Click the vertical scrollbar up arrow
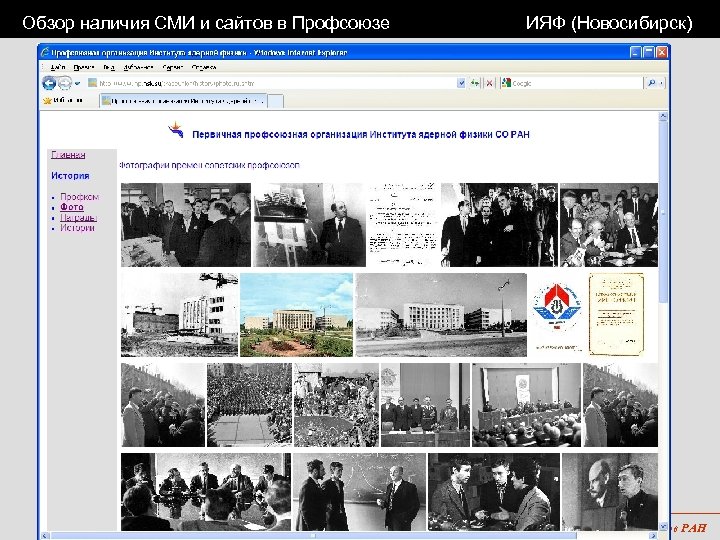The height and width of the screenshot is (540, 720). pos(663,116)
